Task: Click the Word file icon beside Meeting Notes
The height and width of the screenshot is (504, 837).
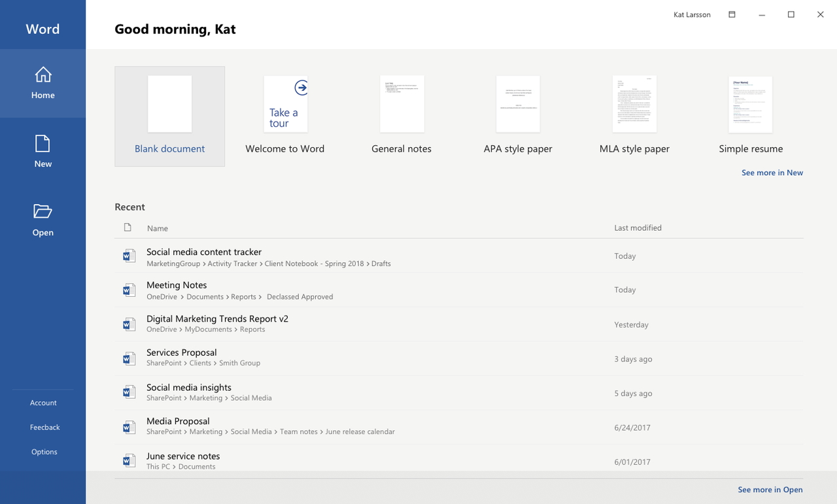Action: pos(129,290)
